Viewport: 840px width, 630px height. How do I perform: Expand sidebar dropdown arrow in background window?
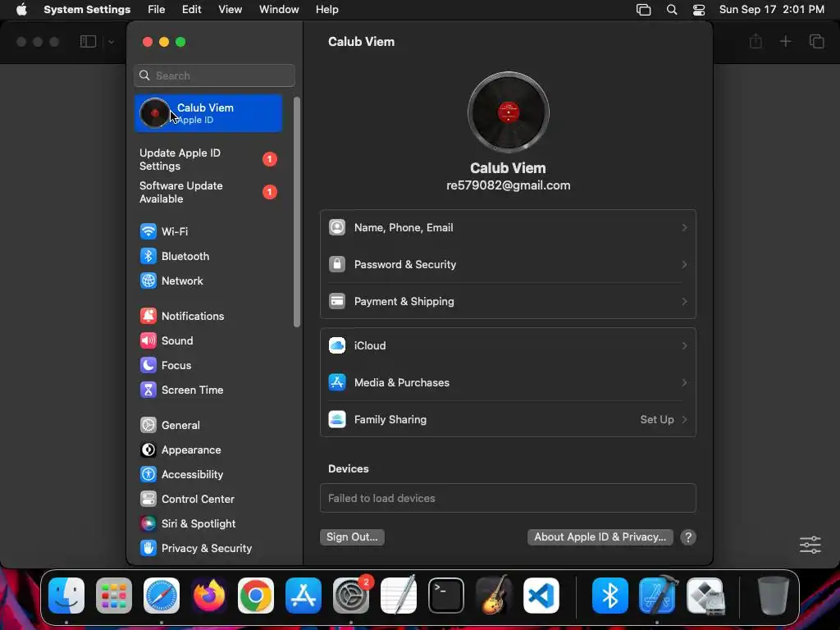click(x=111, y=41)
